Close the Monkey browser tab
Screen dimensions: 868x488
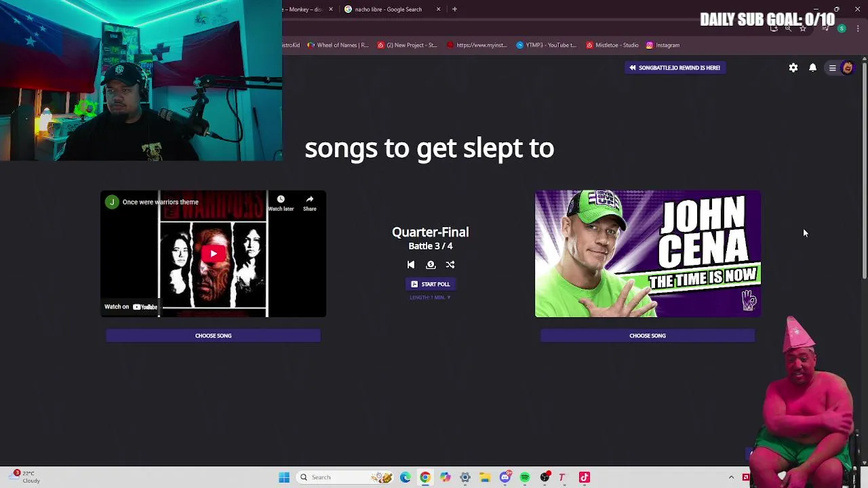click(x=331, y=9)
